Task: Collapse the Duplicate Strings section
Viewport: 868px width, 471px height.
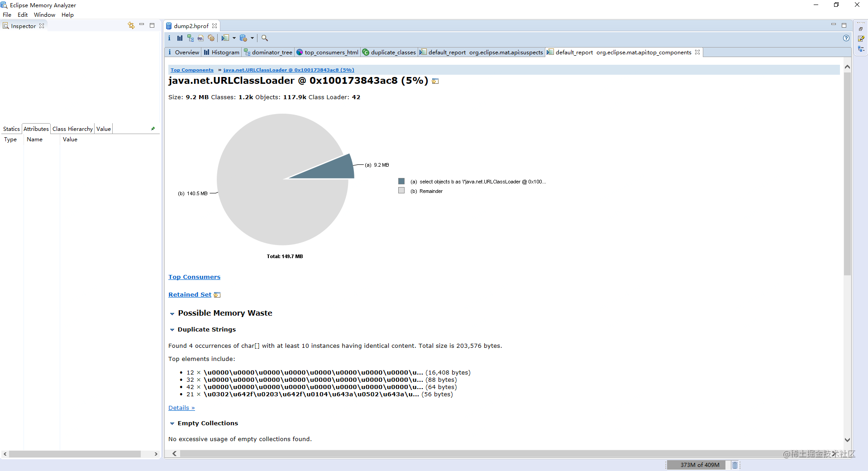Action: tap(172, 330)
